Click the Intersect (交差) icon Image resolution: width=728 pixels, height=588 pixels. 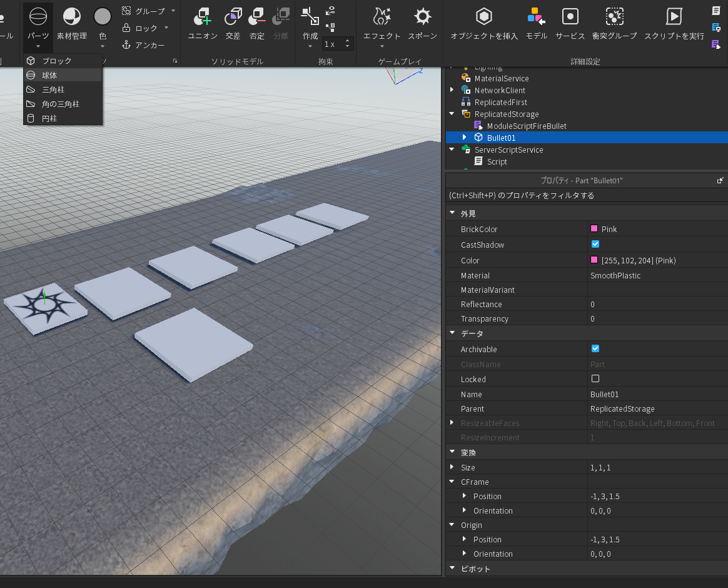(233, 17)
